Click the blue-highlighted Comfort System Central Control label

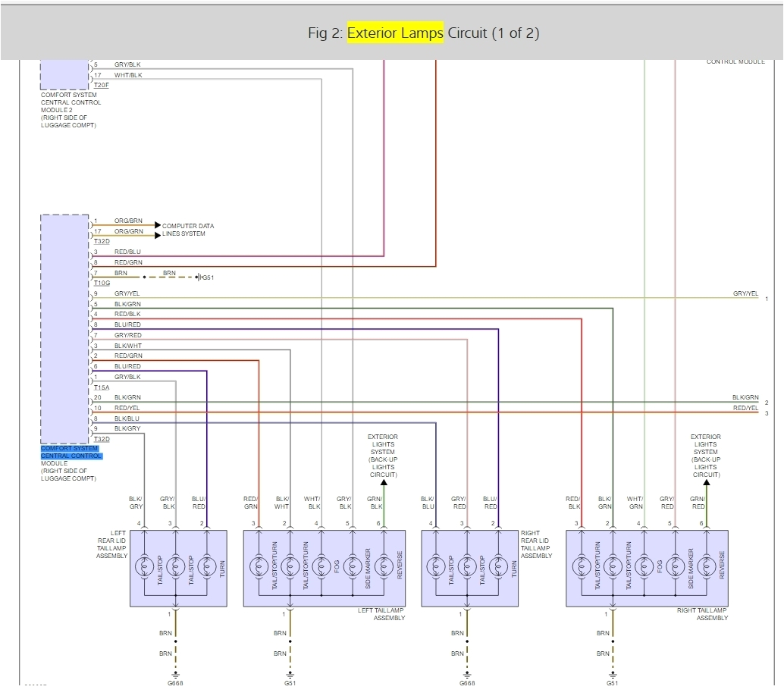(71, 453)
